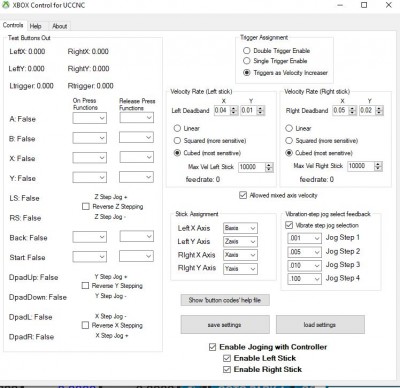Choose Linear for right stick velocity
Image resolution: width=400 pixels, height=388 pixels.
(x=289, y=128)
